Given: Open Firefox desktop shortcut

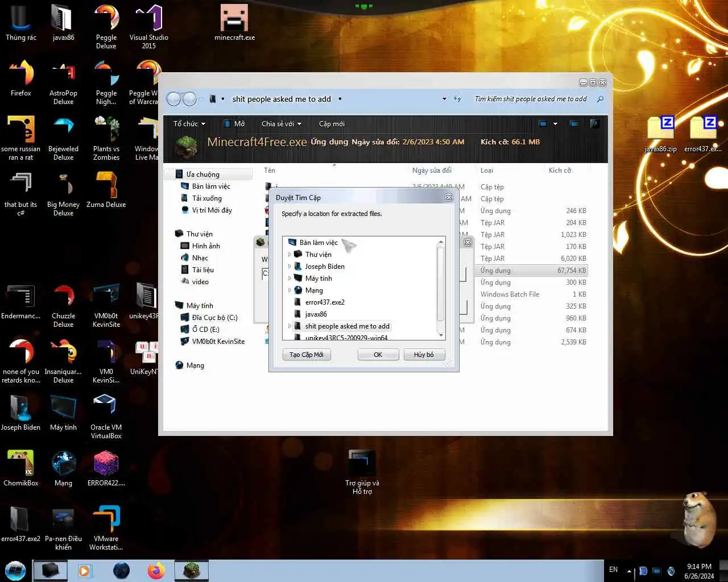Looking at the screenshot, I should pyautogui.click(x=20, y=78).
